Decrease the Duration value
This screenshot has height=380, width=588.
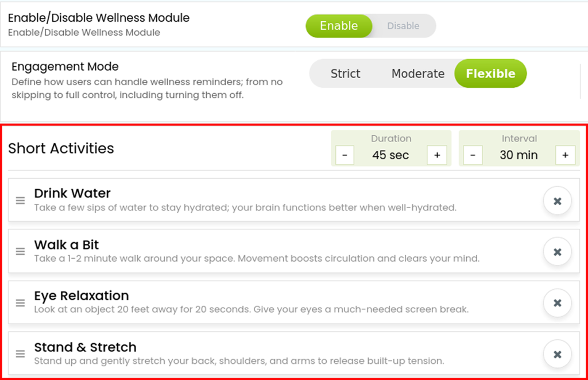pos(345,155)
